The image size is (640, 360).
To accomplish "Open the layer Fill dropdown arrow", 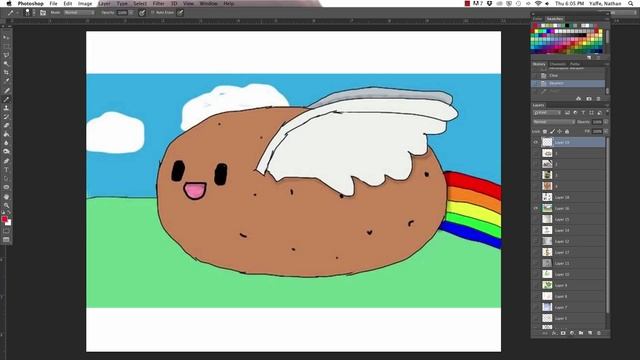I will [x=606, y=131].
